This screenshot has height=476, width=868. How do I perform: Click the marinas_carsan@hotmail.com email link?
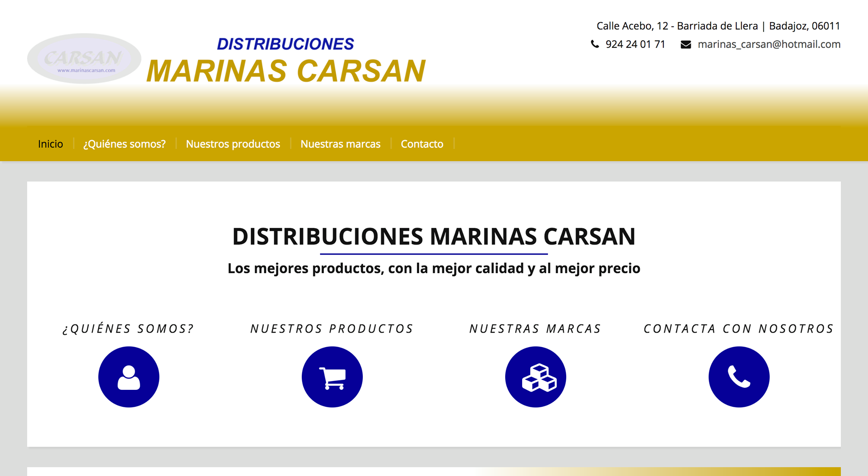[769, 44]
